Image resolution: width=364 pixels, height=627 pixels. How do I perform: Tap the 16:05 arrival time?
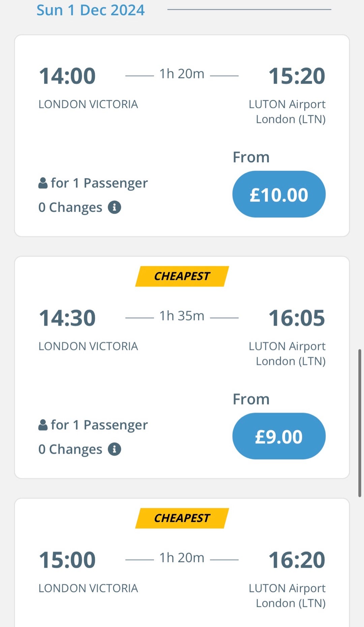pyautogui.click(x=297, y=318)
